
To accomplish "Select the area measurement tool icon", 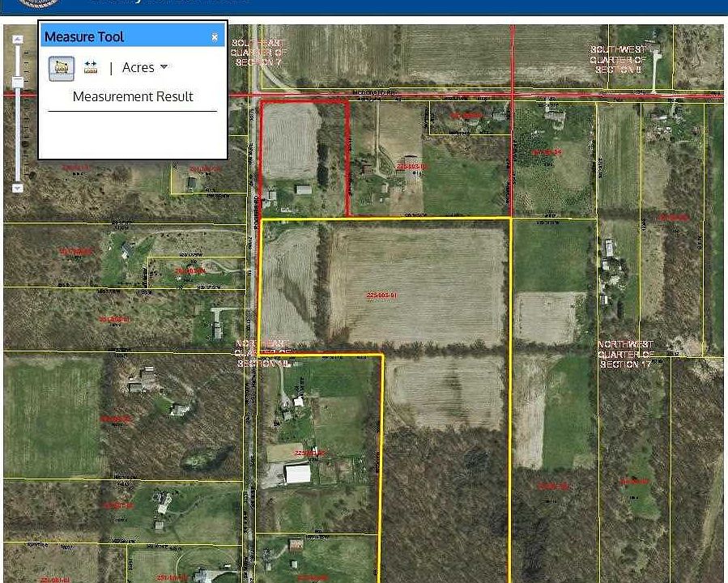I will coord(62,68).
